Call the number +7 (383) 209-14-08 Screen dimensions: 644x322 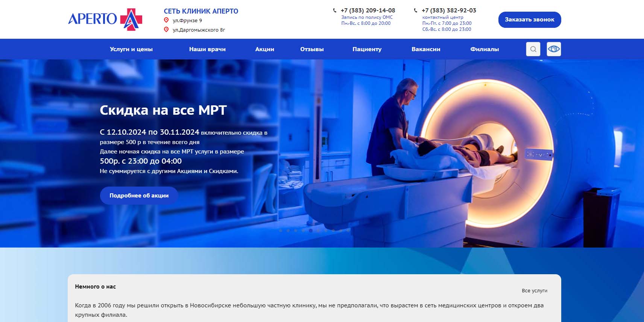tap(368, 11)
